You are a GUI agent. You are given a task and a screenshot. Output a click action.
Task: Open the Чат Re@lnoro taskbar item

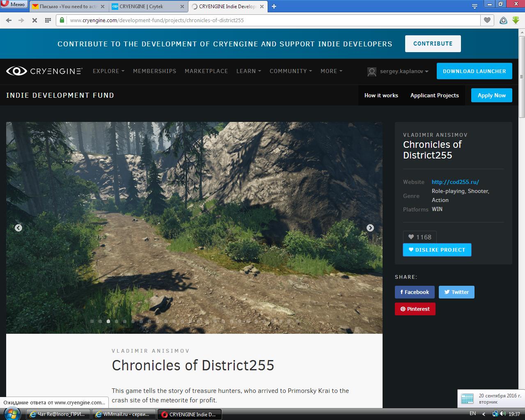[x=58, y=414]
